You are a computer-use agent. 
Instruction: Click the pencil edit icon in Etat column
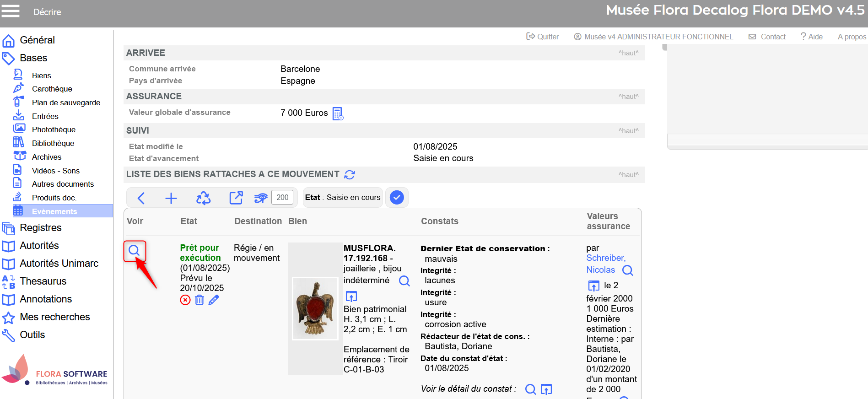coord(214,300)
